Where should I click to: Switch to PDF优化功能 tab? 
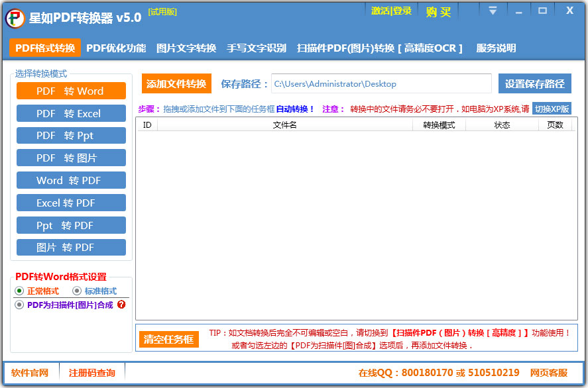point(116,48)
